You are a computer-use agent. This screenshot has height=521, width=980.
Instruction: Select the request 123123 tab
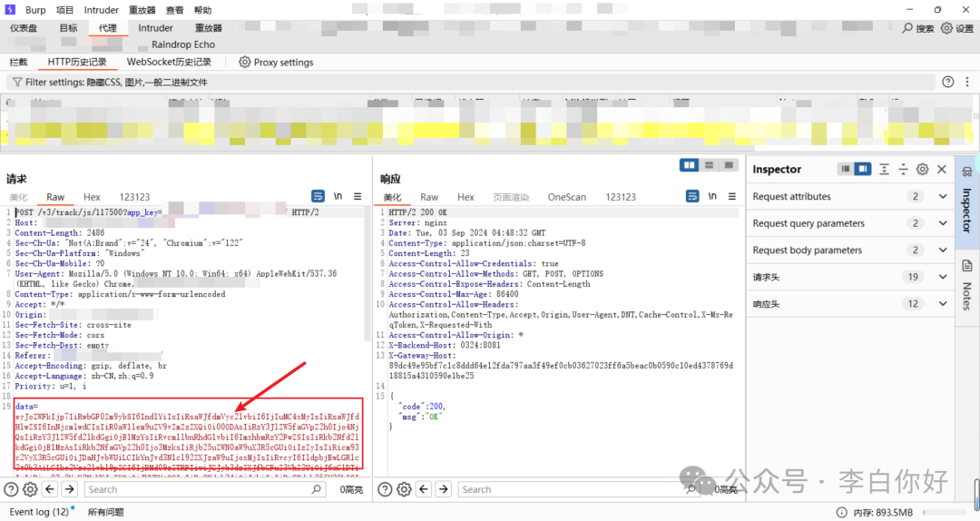tap(134, 197)
